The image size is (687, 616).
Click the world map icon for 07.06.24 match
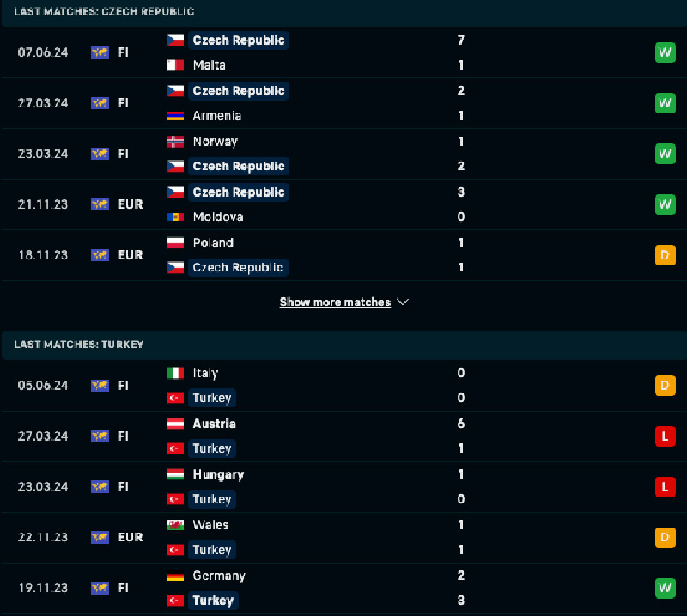pos(100,52)
